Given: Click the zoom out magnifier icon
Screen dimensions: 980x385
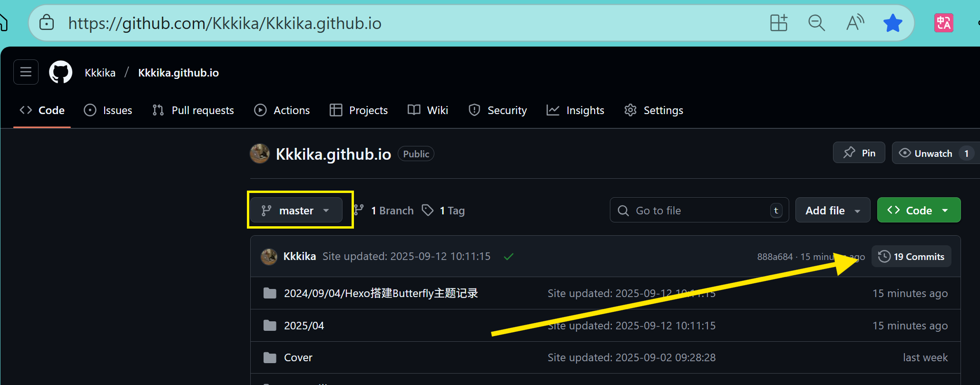Looking at the screenshot, I should (x=816, y=23).
